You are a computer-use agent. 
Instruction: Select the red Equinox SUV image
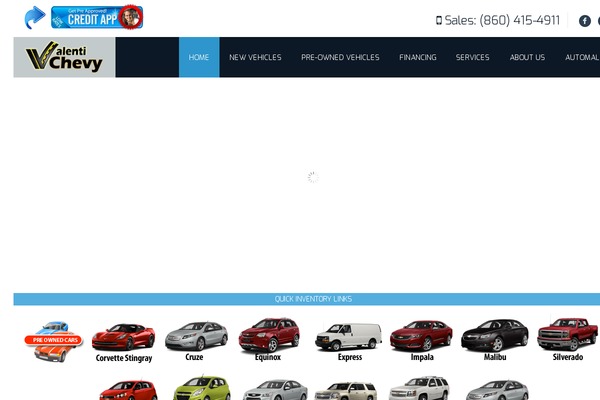[x=269, y=335]
